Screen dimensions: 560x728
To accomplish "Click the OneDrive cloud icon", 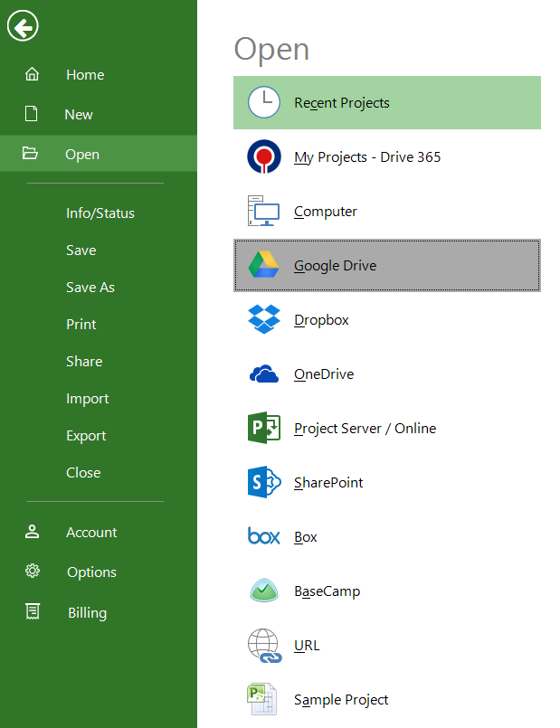I will [264, 373].
